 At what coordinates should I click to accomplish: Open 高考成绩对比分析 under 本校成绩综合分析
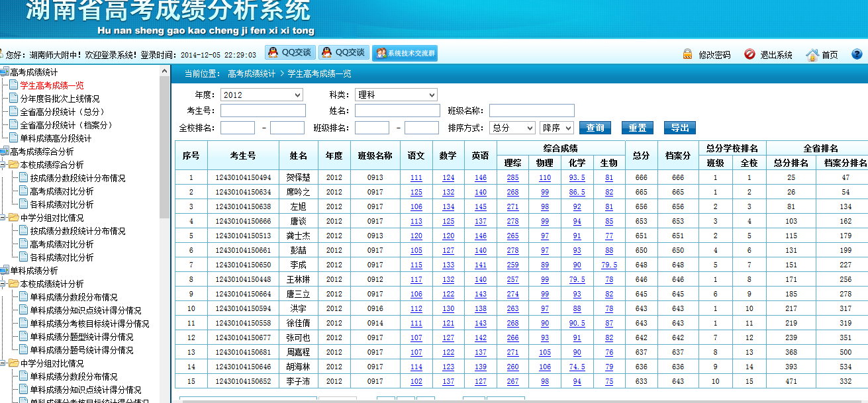coord(62,191)
